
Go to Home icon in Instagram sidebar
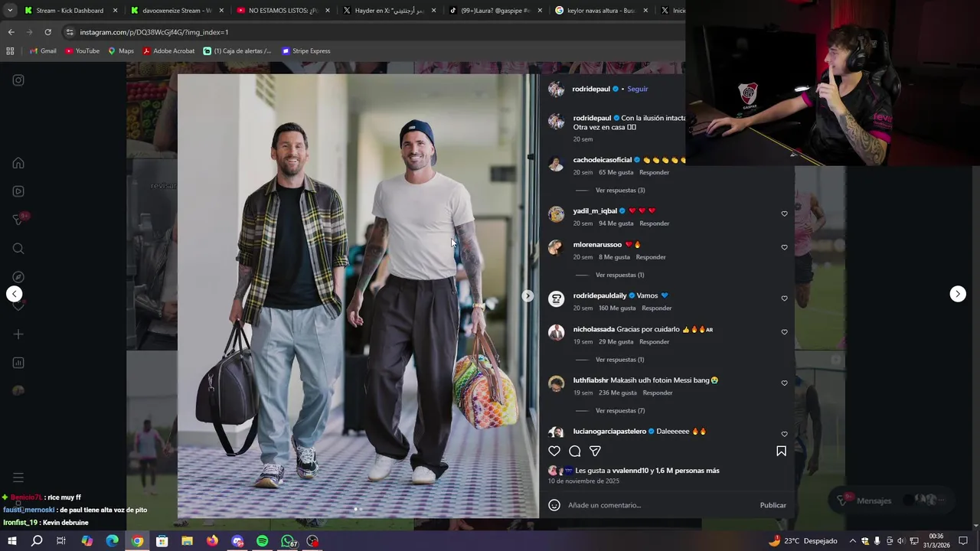(x=18, y=163)
